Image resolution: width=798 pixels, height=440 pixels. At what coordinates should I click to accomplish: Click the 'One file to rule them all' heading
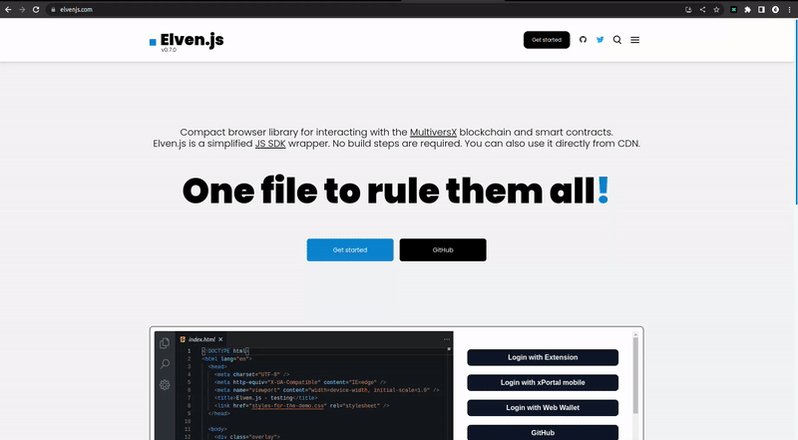click(395, 191)
